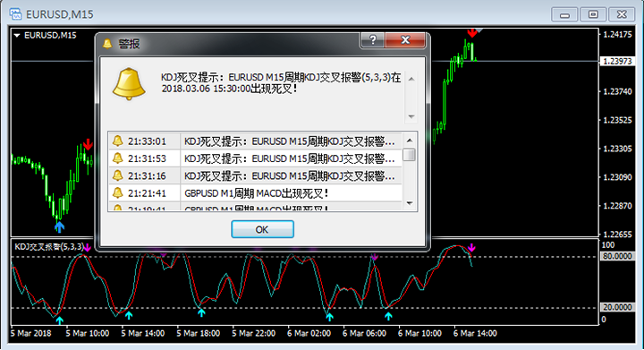Click message box scroll down arrow
644x350 pixels.
tap(411, 116)
